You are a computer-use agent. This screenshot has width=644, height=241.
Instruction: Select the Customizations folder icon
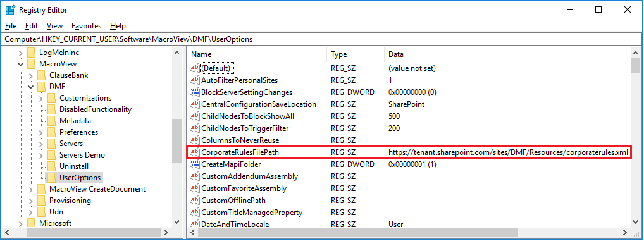click(x=52, y=98)
